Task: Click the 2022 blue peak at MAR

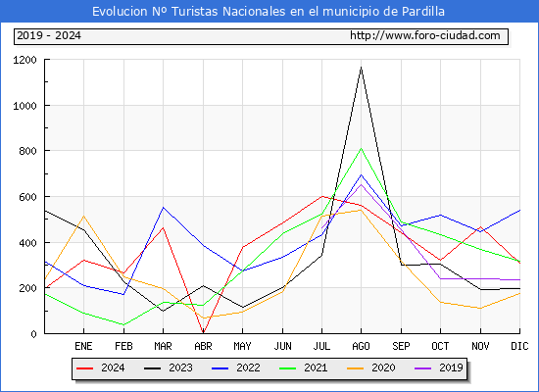Action: pos(163,208)
